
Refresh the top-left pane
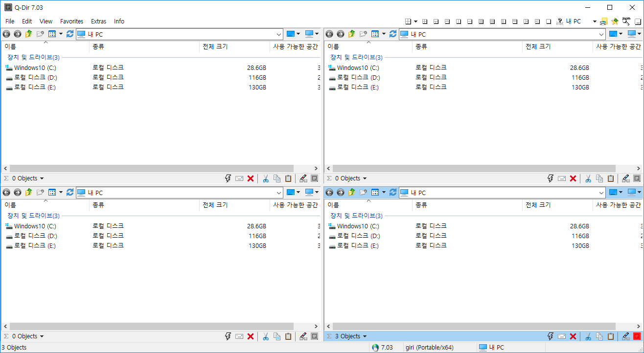[70, 34]
